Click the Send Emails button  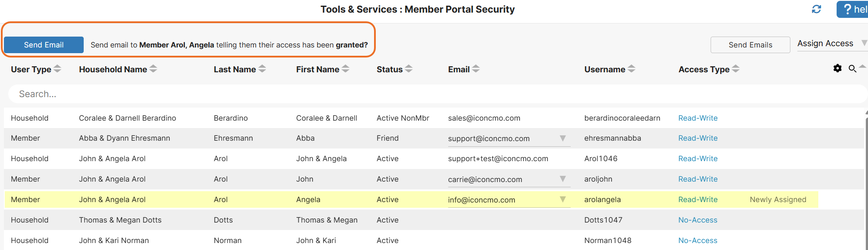coord(750,45)
